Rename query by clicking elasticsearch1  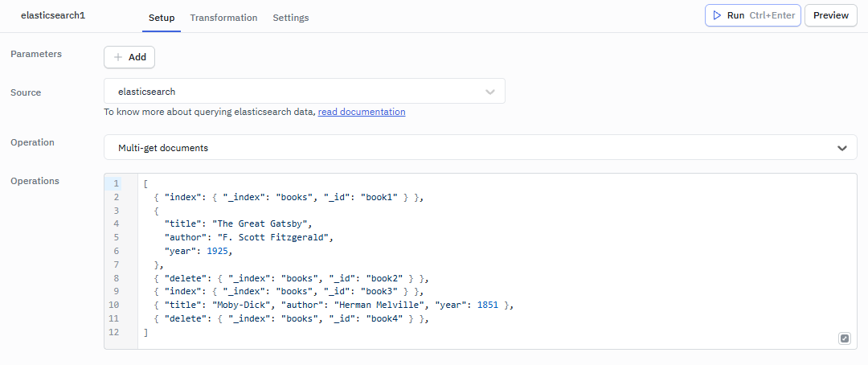pos(53,16)
